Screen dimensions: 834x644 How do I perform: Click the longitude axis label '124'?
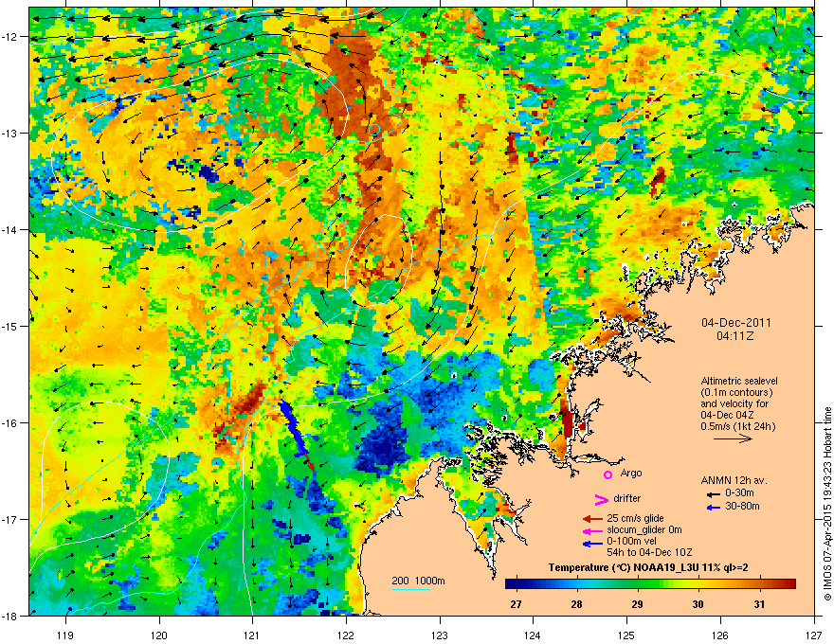click(533, 635)
